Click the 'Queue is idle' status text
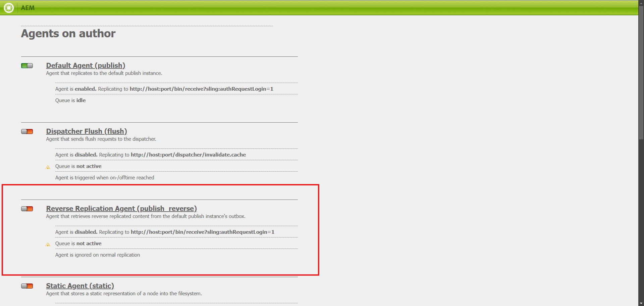The height and width of the screenshot is (306, 644). coord(70,100)
